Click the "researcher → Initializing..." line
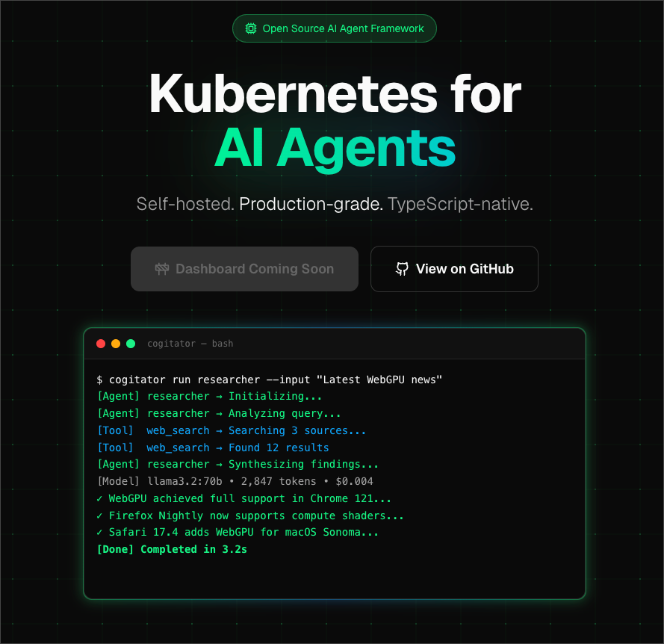The width and height of the screenshot is (664, 644). point(209,396)
